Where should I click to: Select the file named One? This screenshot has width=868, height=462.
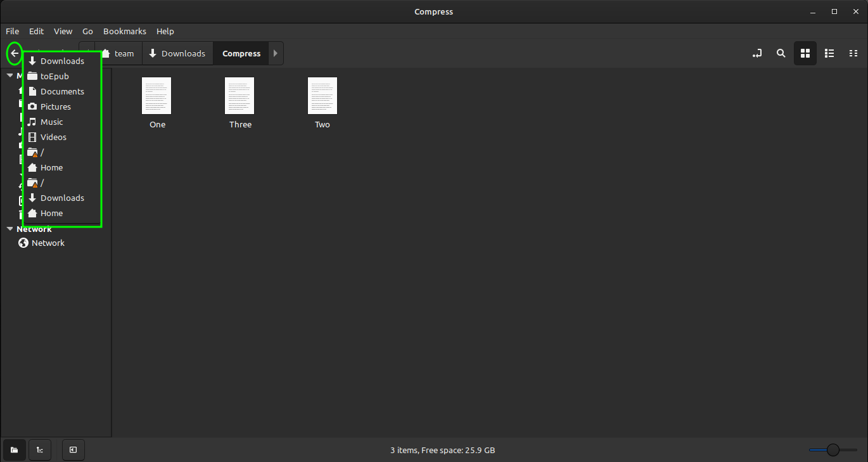(x=157, y=103)
